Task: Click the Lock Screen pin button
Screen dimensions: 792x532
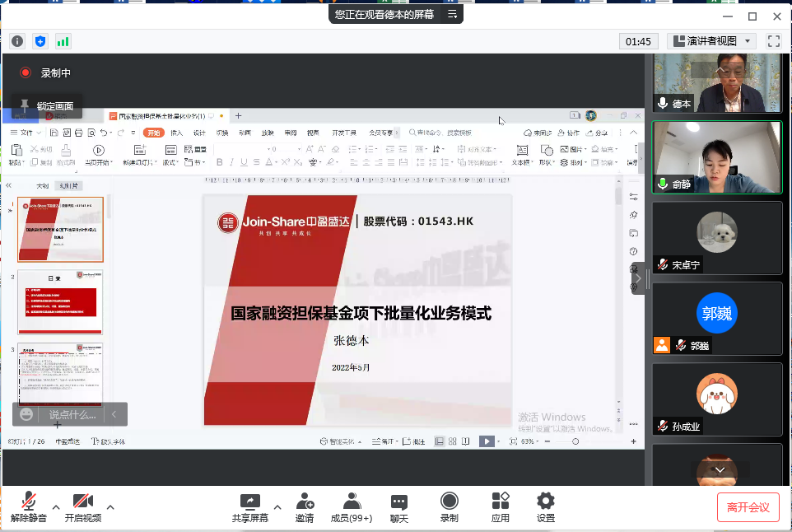Action: pos(47,105)
